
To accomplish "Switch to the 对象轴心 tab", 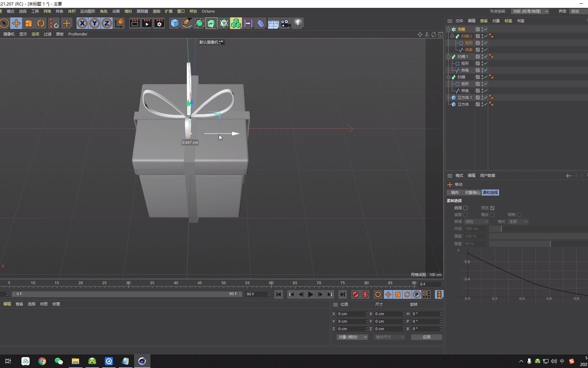I will click(472, 193).
